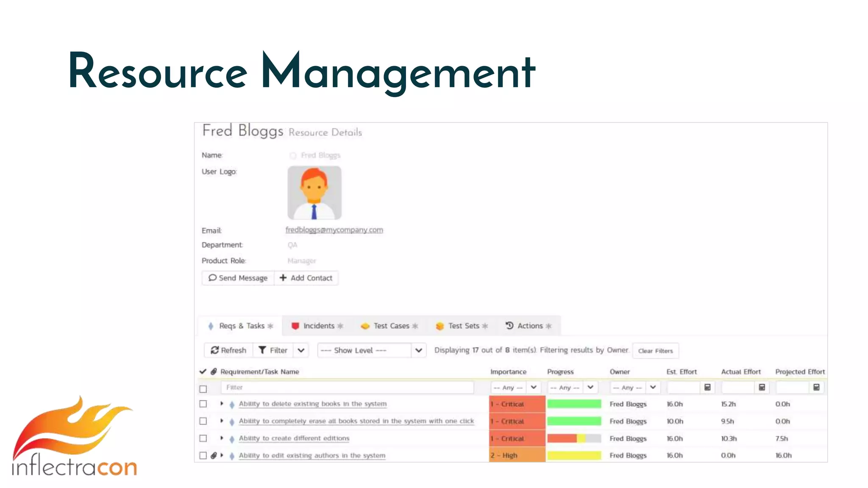Click requirement icon beside 'create different editions'
868x488 pixels.
tap(232, 439)
